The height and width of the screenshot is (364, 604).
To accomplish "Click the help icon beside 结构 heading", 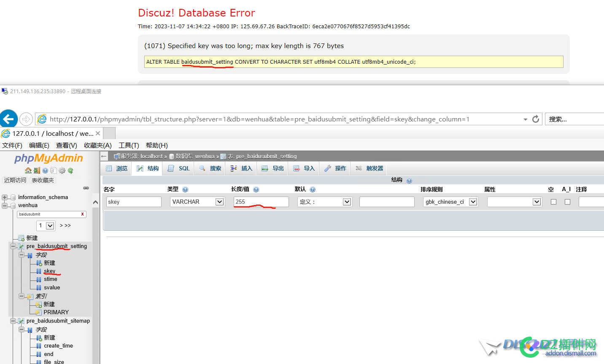I will tap(409, 181).
